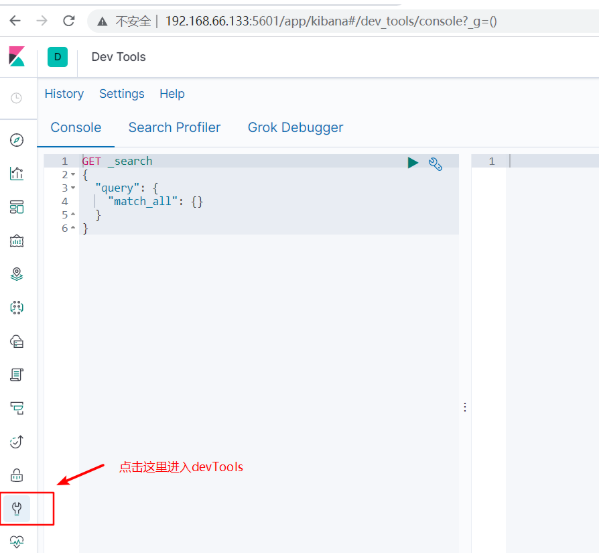Collapse the fold arrow on line 2
Viewport: 600px width, 553px height.
pyautogui.click(x=73, y=175)
